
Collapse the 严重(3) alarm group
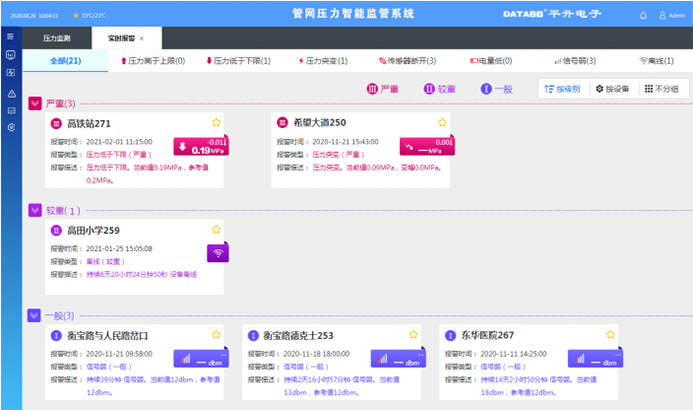pos(35,103)
